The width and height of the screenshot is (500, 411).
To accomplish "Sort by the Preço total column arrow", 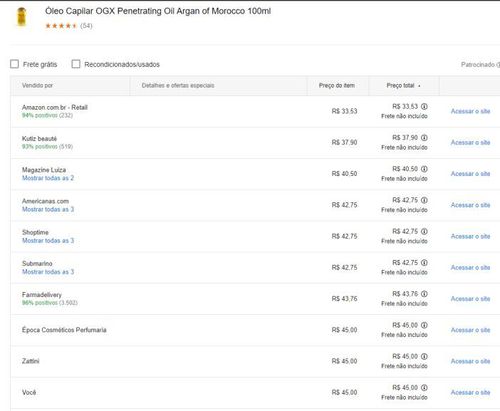I will pos(419,86).
